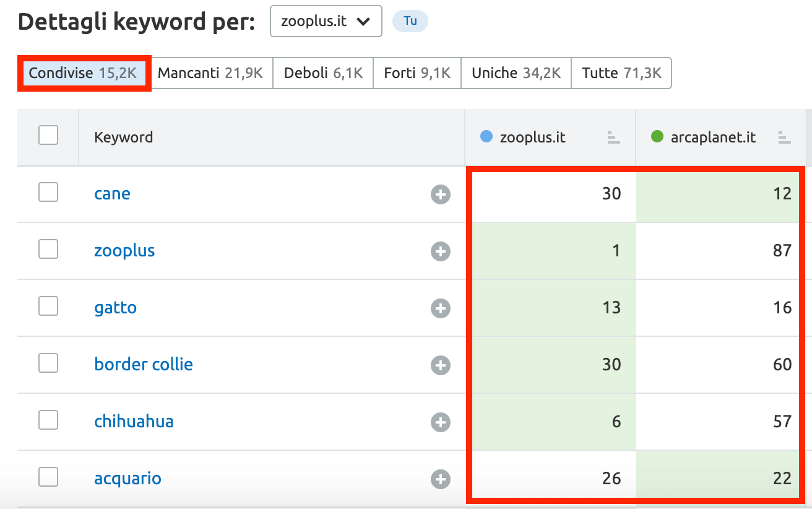Open the acquario keyword link
Screen dimensions: 812x509
pyautogui.click(x=127, y=479)
